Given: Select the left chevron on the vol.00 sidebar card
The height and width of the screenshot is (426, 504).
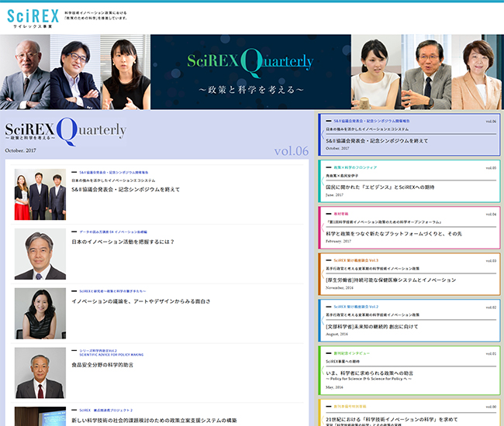Looking at the screenshot, I should pyautogui.click(x=323, y=419).
